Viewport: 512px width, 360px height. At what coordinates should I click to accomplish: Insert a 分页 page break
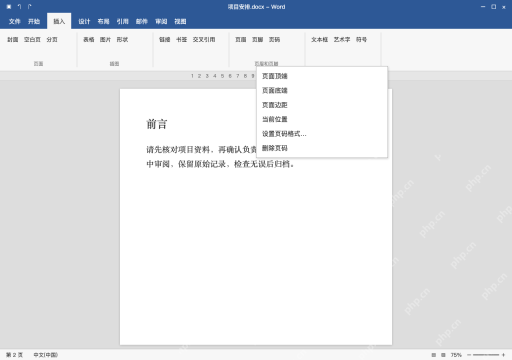pos(52,40)
